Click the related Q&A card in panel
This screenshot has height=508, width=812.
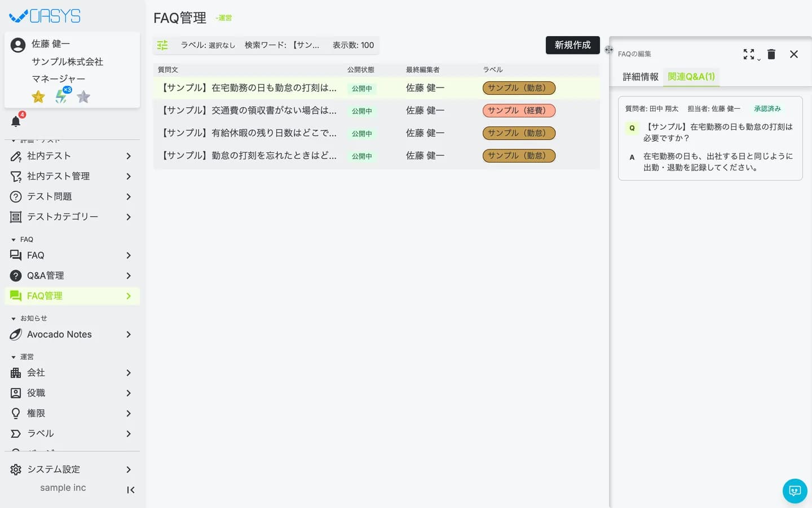click(x=710, y=139)
